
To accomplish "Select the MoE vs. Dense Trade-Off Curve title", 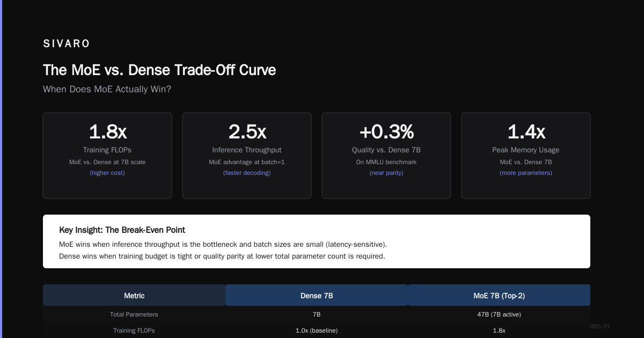I will click(x=159, y=70).
